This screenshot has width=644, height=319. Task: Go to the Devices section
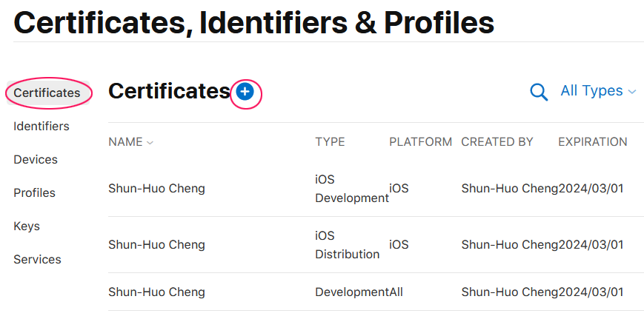pyautogui.click(x=36, y=160)
